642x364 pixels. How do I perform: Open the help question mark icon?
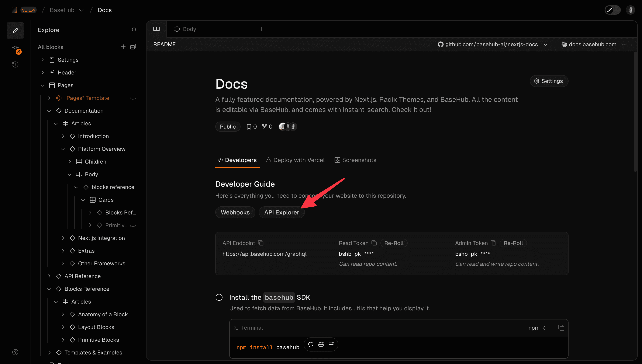[15, 352]
